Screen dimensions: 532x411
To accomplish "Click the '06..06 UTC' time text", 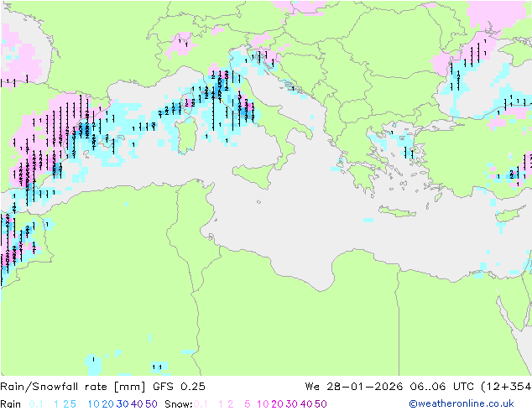I will point(441,387).
